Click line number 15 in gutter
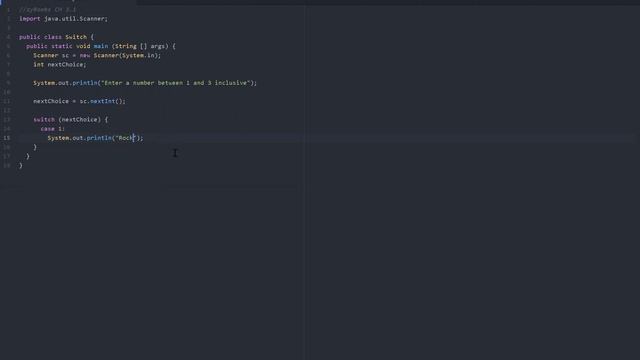Viewport: 640px width, 360px height. tap(7, 138)
